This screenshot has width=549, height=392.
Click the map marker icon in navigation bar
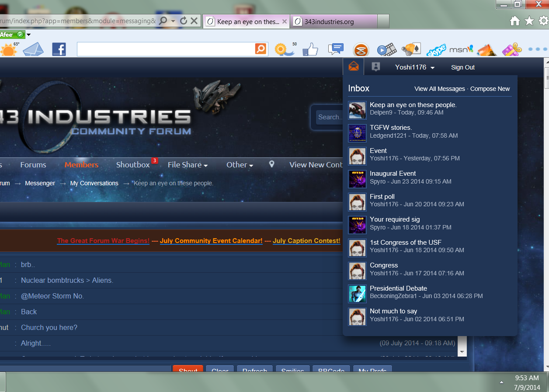click(271, 164)
